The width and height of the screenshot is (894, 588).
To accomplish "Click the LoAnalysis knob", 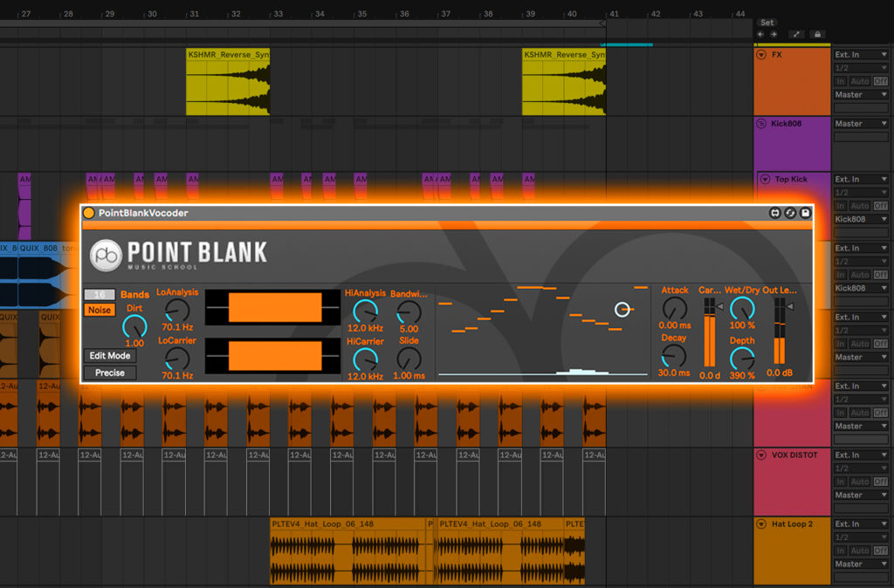I will [x=177, y=311].
